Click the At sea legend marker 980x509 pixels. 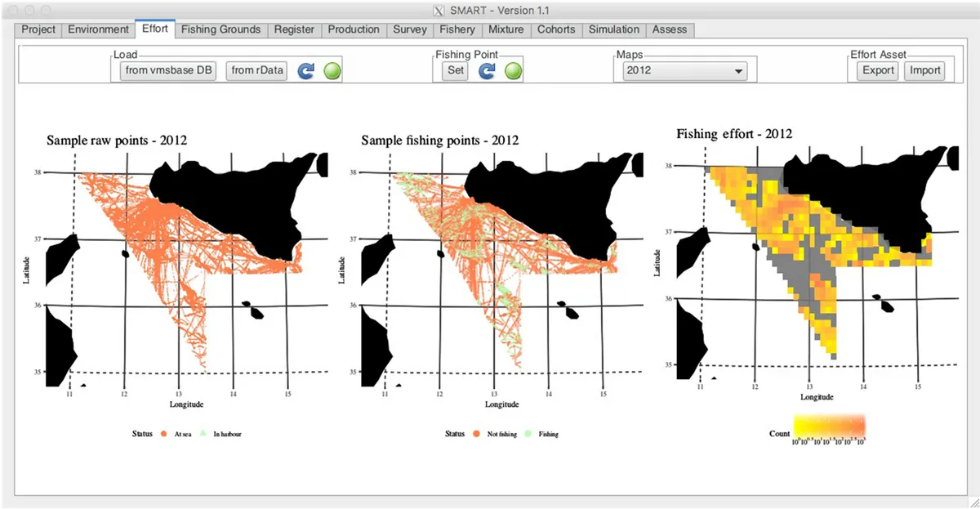163,434
